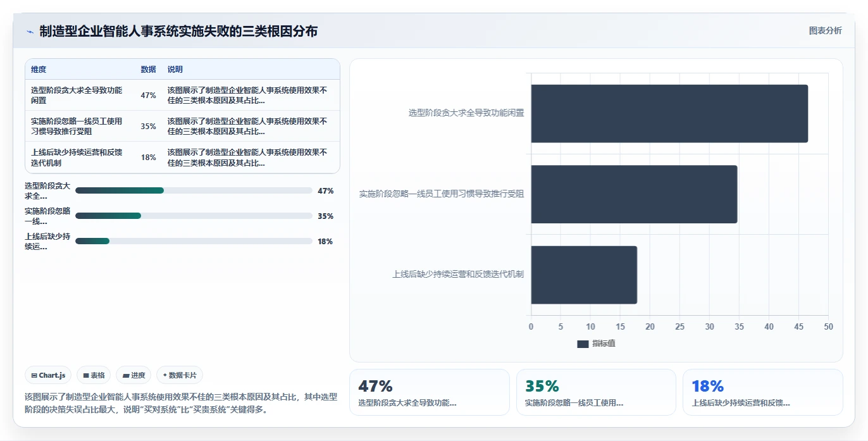Click progress label 实施阶段忽略一线…
Screen dimensions: 868x441
pyautogui.click(x=47, y=216)
